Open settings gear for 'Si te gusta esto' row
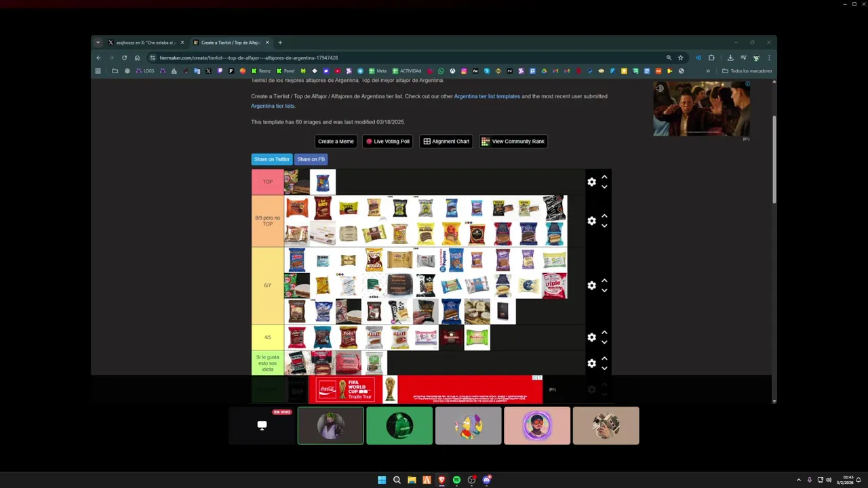 pyautogui.click(x=591, y=363)
